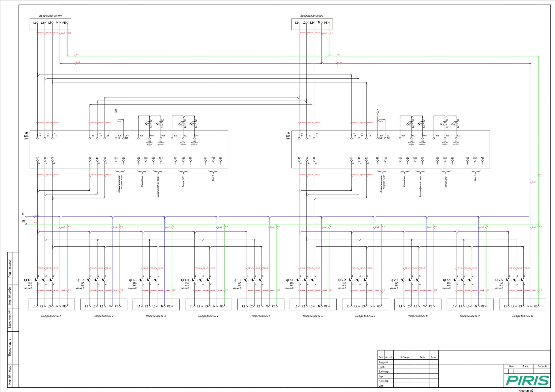Click the N ground symbol above U1 terminal 201

click(x=116, y=112)
